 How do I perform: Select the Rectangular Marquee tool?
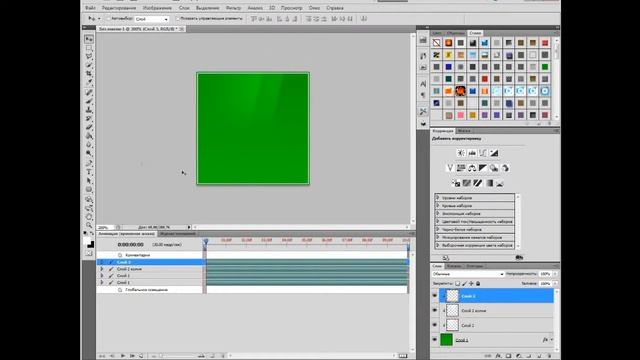pyautogui.click(x=89, y=48)
